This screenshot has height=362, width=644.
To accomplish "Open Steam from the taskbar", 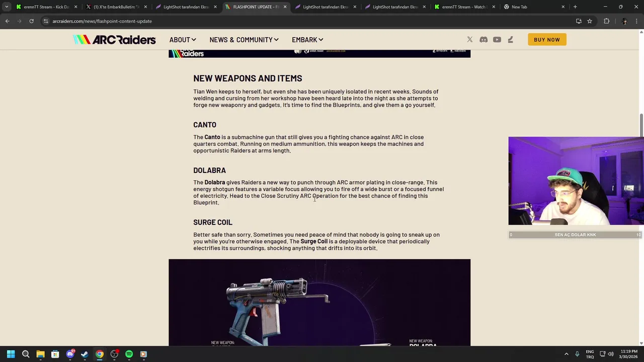I will pyautogui.click(x=85, y=354).
